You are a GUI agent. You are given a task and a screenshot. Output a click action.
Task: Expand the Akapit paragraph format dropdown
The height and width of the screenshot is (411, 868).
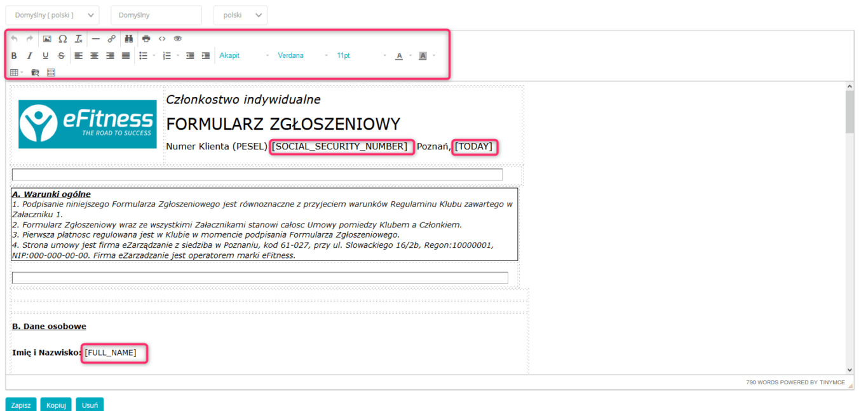[245, 56]
